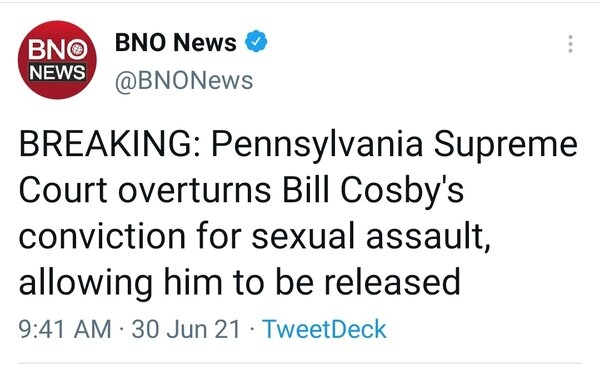
Task: Click the globe icon inside the BNO logo
Action: (77, 50)
